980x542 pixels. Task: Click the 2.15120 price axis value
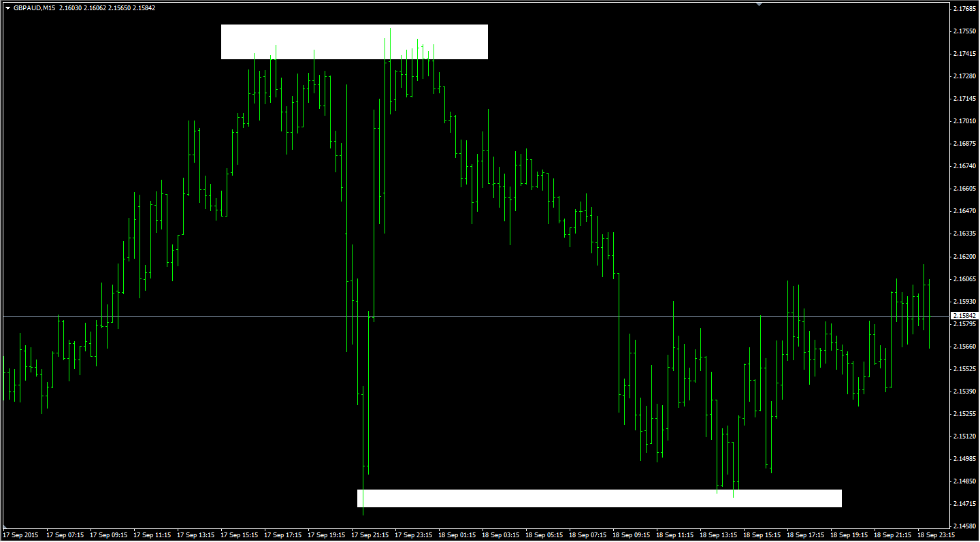(964, 436)
